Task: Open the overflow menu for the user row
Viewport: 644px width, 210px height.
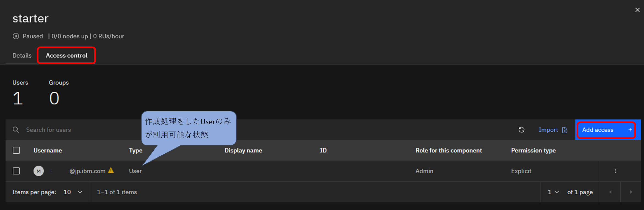Action: click(615, 171)
